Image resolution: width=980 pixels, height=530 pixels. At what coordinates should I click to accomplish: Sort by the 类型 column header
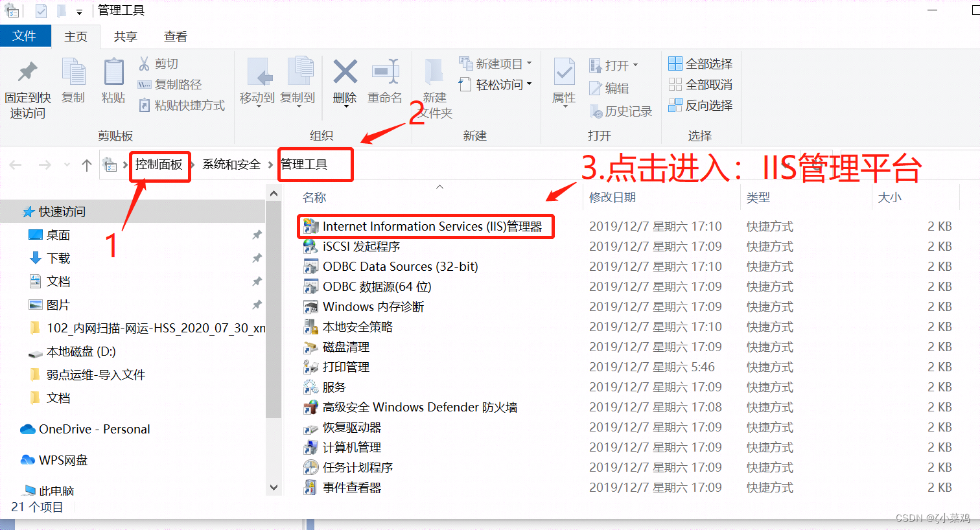(758, 197)
